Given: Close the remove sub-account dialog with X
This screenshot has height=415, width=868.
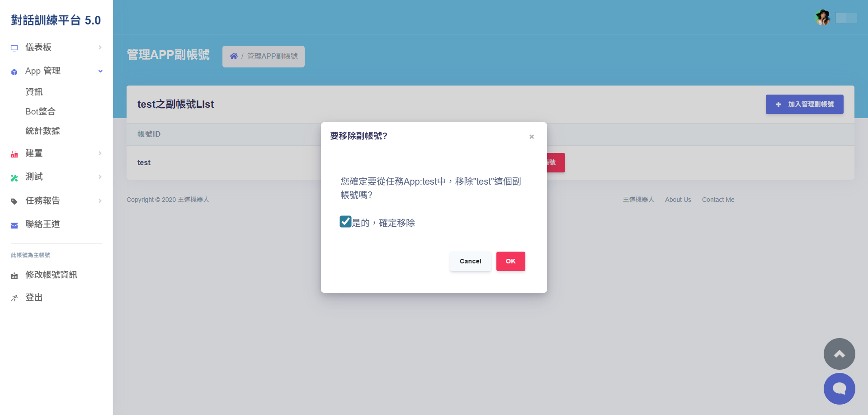Looking at the screenshot, I should 532,137.
